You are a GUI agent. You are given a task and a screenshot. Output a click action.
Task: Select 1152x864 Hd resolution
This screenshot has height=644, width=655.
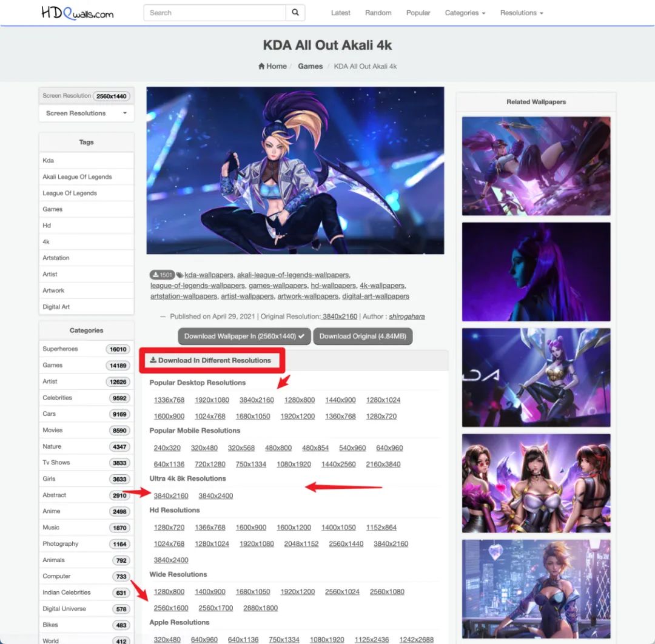(x=381, y=528)
